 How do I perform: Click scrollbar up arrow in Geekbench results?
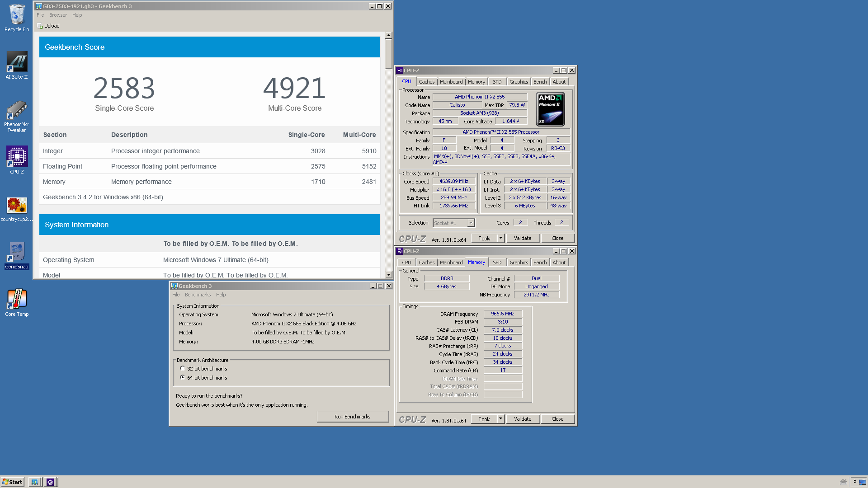point(388,35)
